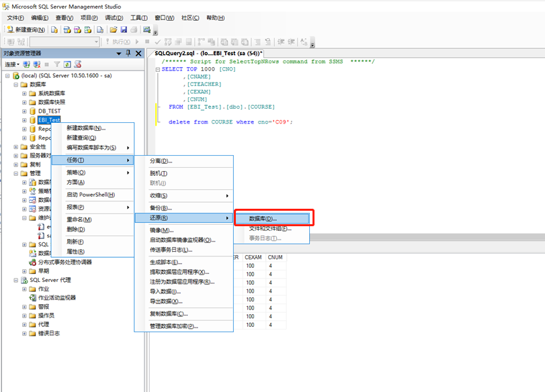
Task: Click the CEXAM column header in results grid
Action: tap(253, 257)
